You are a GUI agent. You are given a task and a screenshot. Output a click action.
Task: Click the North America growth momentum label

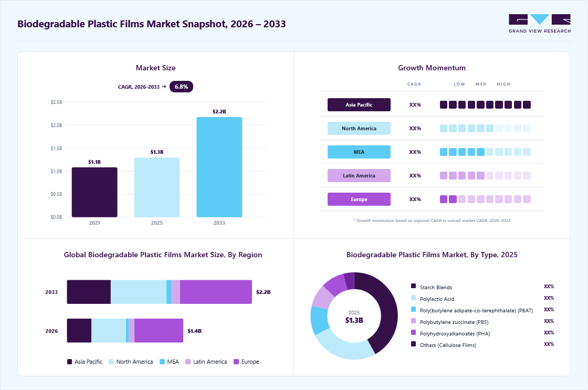[x=359, y=128]
